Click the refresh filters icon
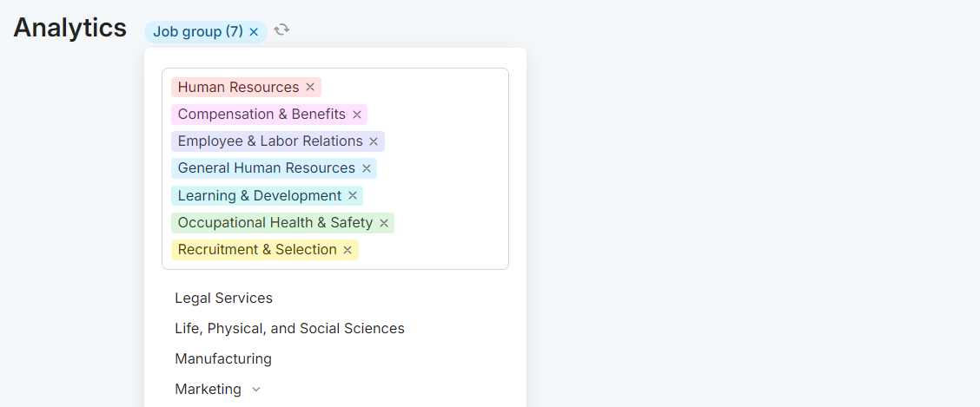The height and width of the screenshot is (407, 980). point(281,30)
